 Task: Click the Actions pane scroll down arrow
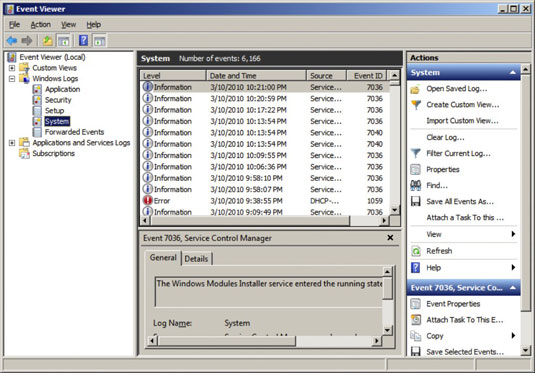[525, 350]
